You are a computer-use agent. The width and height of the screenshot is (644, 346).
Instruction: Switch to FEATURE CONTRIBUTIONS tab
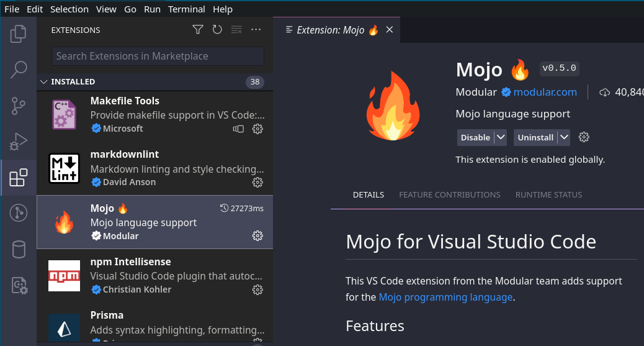tap(450, 195)
